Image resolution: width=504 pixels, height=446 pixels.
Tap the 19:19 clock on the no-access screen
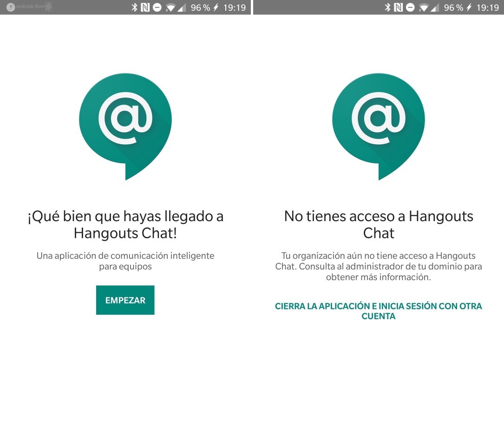(487, 7)
